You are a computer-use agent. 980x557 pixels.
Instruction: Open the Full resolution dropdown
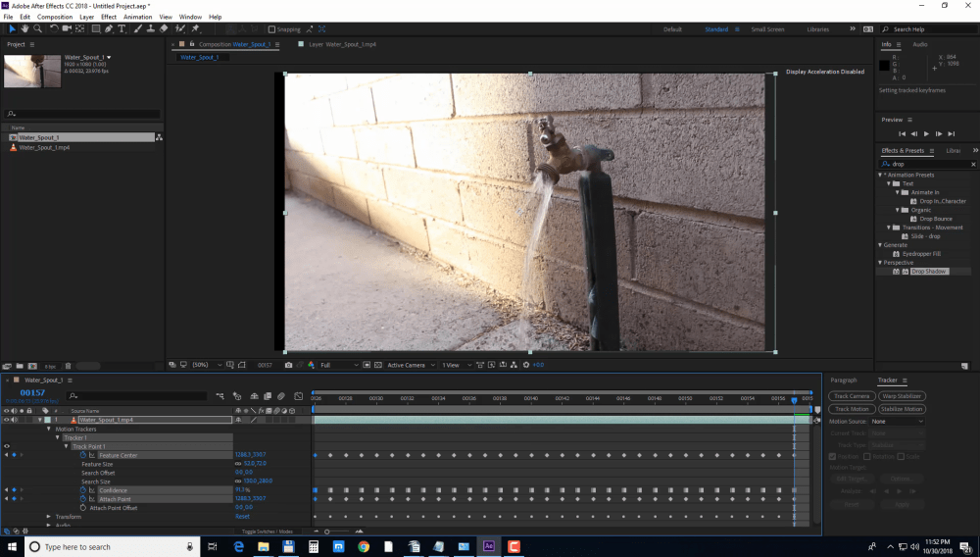(x=339, y=365)
